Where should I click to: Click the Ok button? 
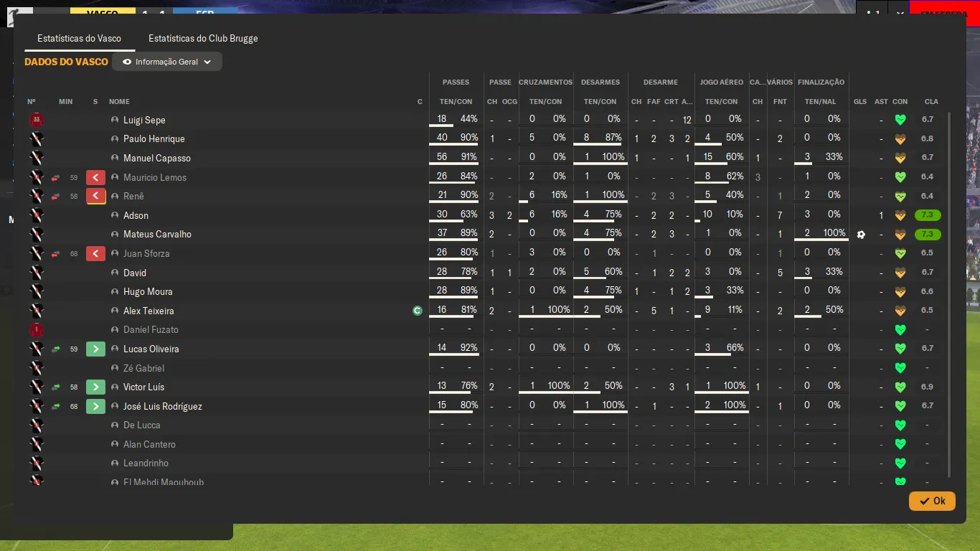(x=932, y=501)
